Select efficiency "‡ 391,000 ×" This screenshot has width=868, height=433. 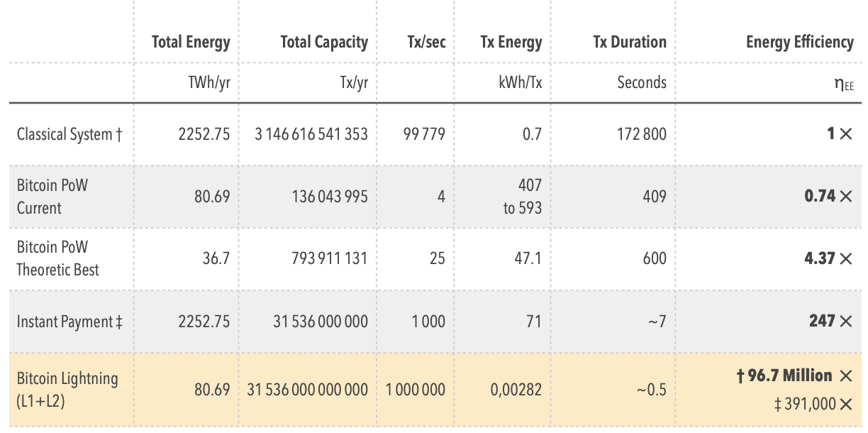[814, 403]
